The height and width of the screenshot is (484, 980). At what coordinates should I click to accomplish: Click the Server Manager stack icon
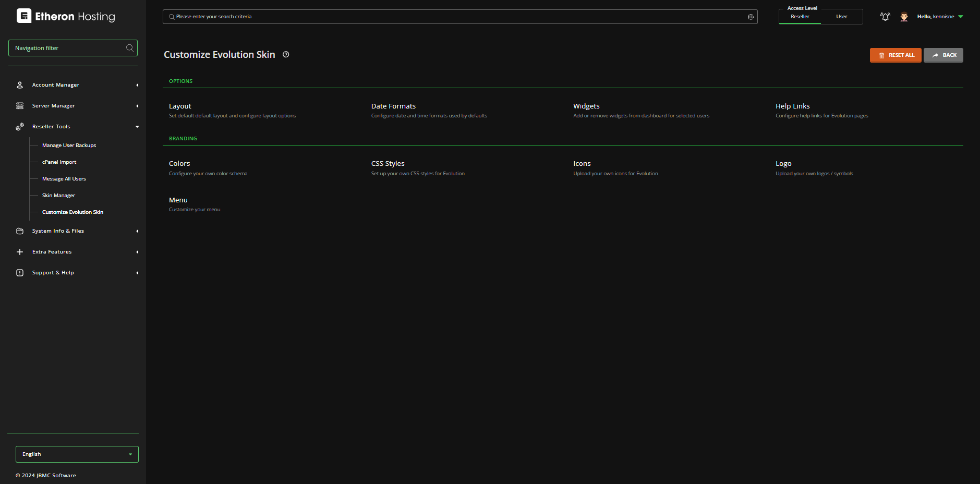tap(20, 106)
